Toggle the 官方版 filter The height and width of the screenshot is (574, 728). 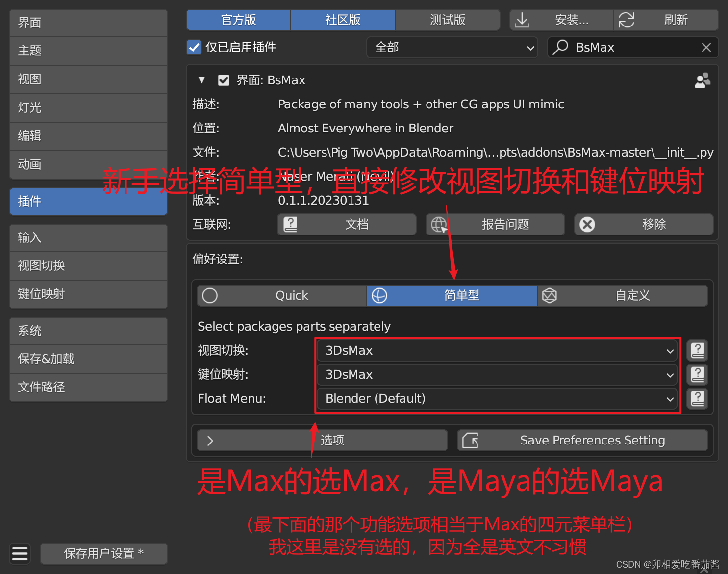pyautogui.click(x=238, y=20)
